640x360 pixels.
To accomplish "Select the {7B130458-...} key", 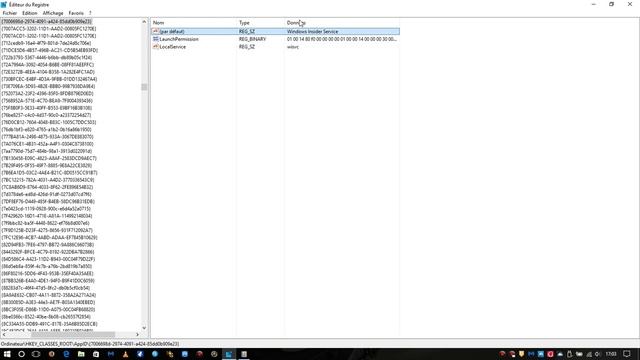I will coord(49,158).
